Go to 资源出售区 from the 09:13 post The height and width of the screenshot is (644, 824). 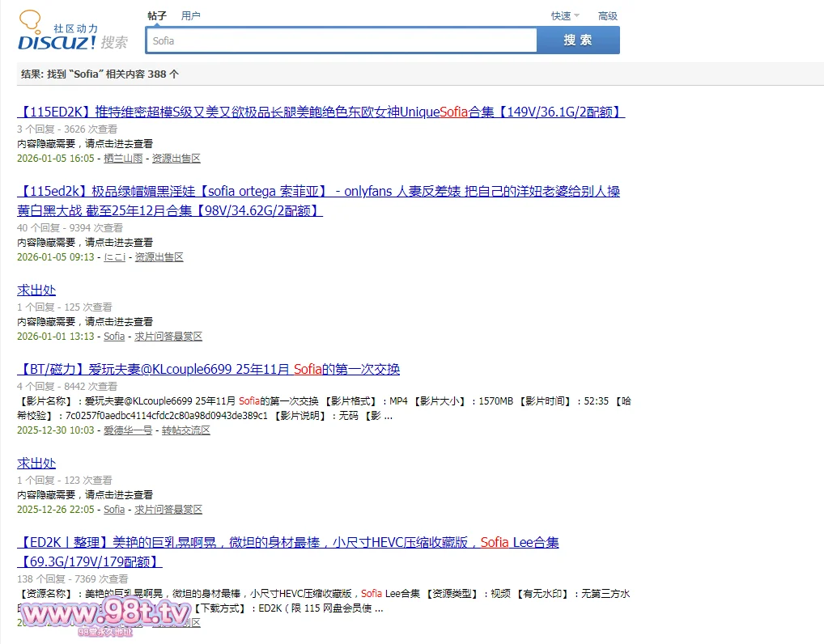159,257
